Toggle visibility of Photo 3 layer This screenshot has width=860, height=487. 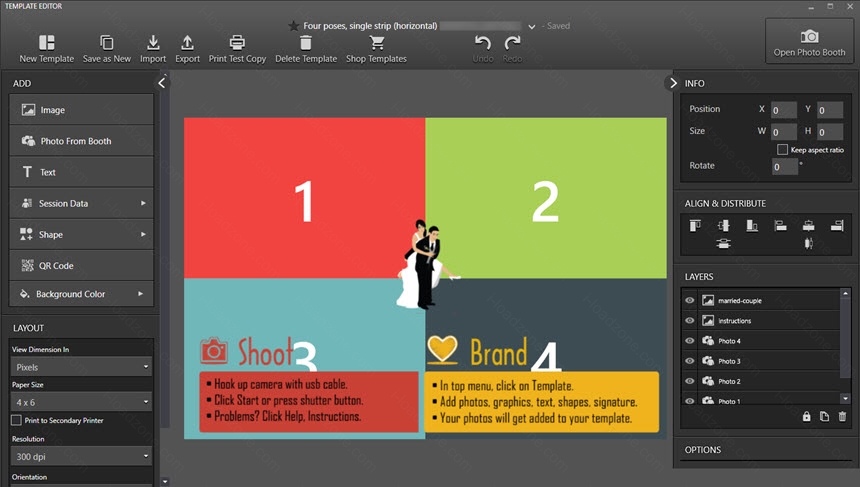[x=690, y=361]
